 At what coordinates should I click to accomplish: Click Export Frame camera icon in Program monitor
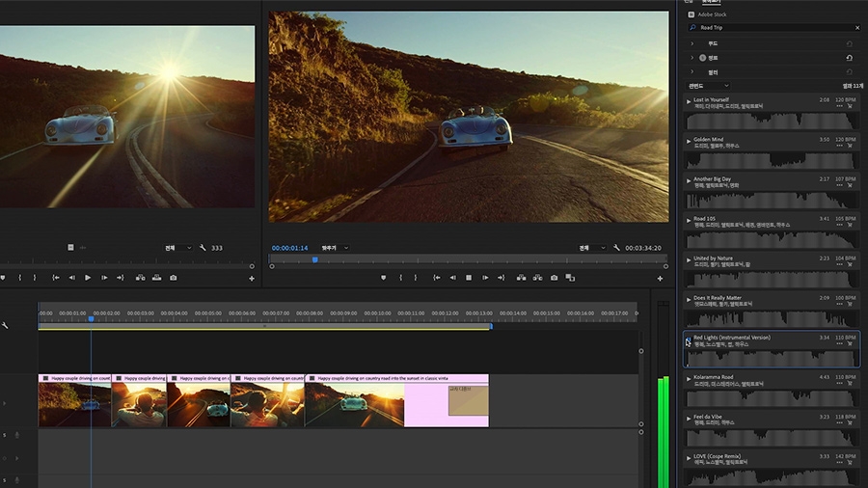(554, 278)
